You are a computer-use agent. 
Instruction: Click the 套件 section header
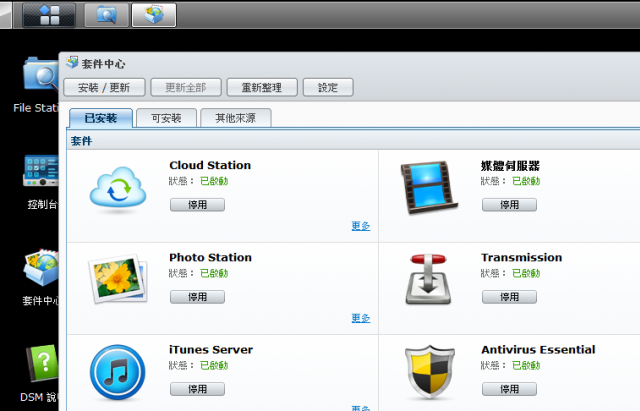click(81, 141)
